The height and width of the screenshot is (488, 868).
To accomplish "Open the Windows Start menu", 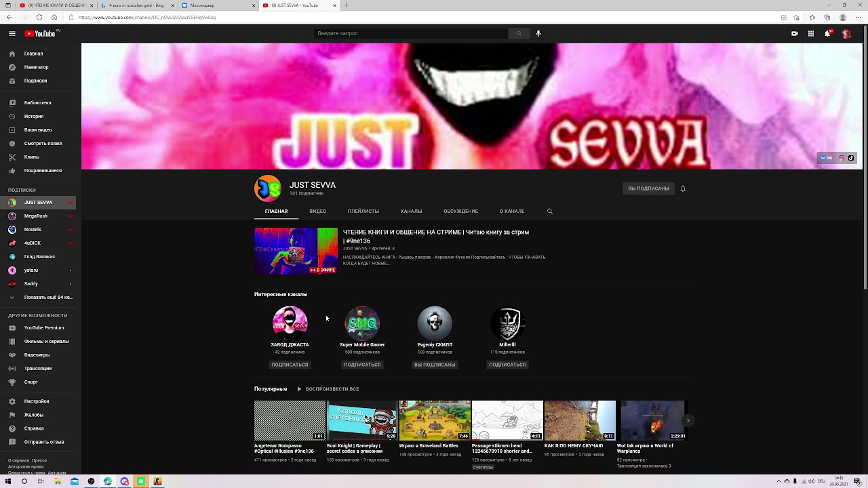I will point(7,481).
